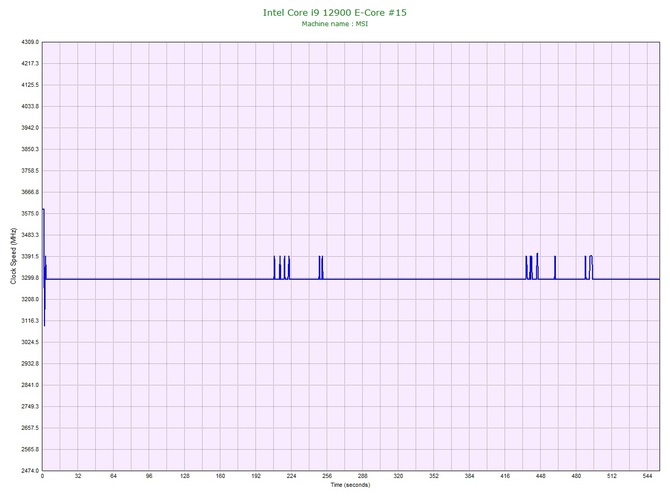Screen dimensions: 670x502
Task: Click the 3483.3 y-axis value
Action: 30,235
